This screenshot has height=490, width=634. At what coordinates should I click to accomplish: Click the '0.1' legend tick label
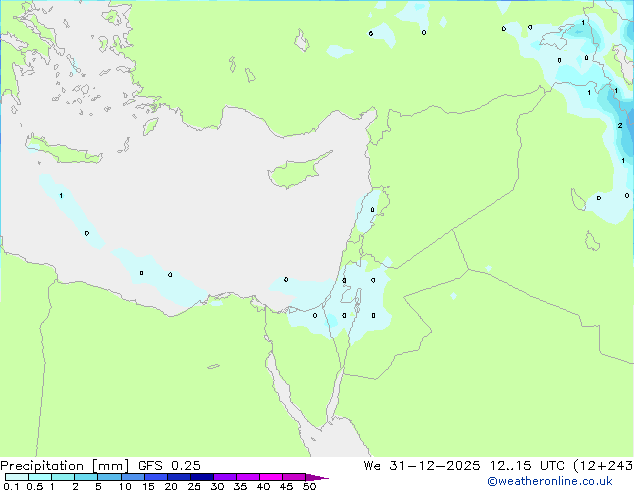(11, 486)
